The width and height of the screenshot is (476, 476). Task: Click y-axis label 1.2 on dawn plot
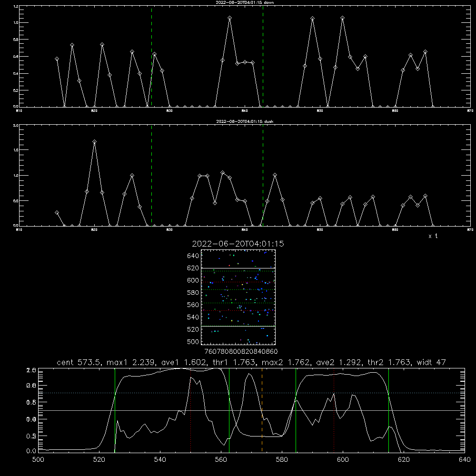click(x=16, y=6)
